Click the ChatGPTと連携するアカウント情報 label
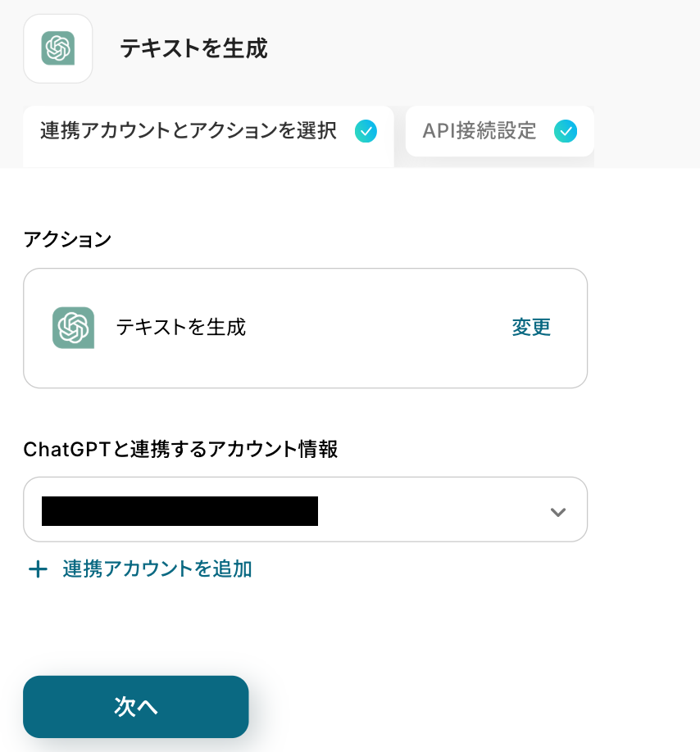 (180, 449)
